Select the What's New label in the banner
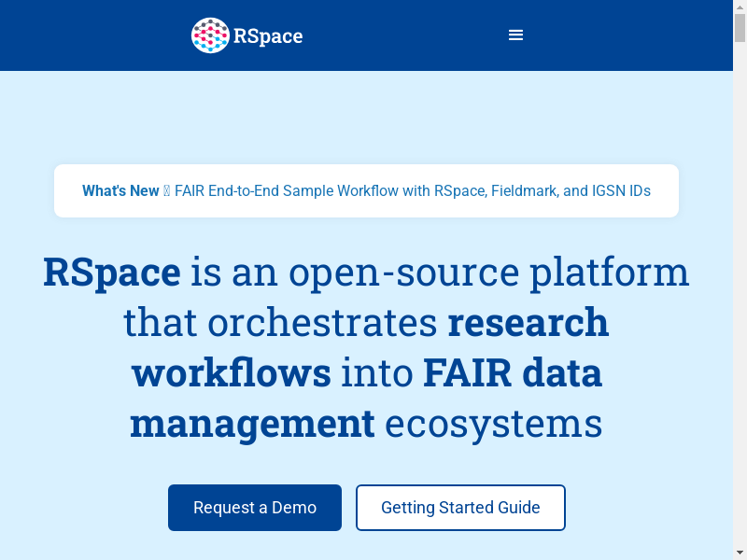The image size is (747, 560). 120,191
